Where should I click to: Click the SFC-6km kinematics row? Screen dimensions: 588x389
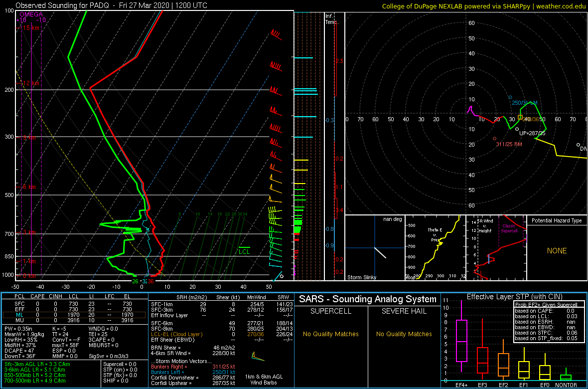click(x=222, y=323)
